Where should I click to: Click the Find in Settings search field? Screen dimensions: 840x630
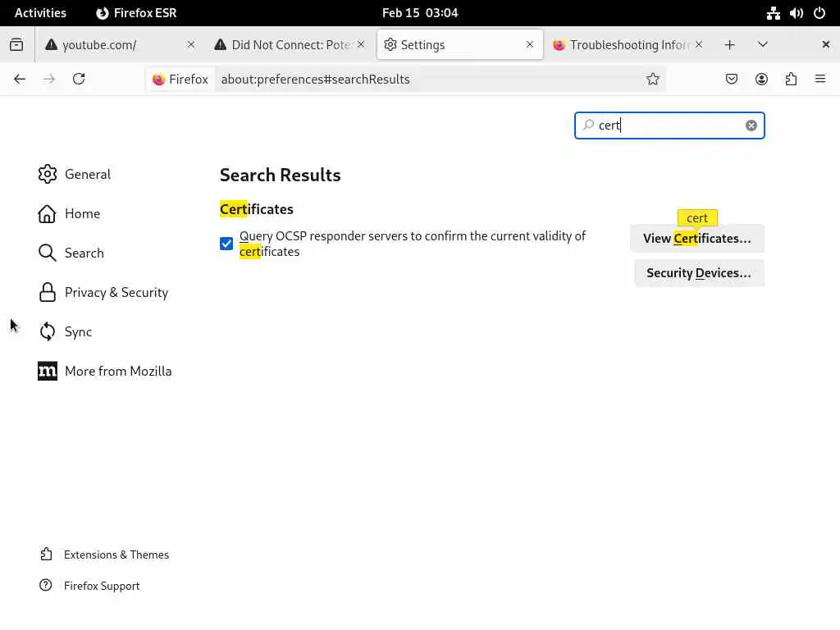(664, 126)
